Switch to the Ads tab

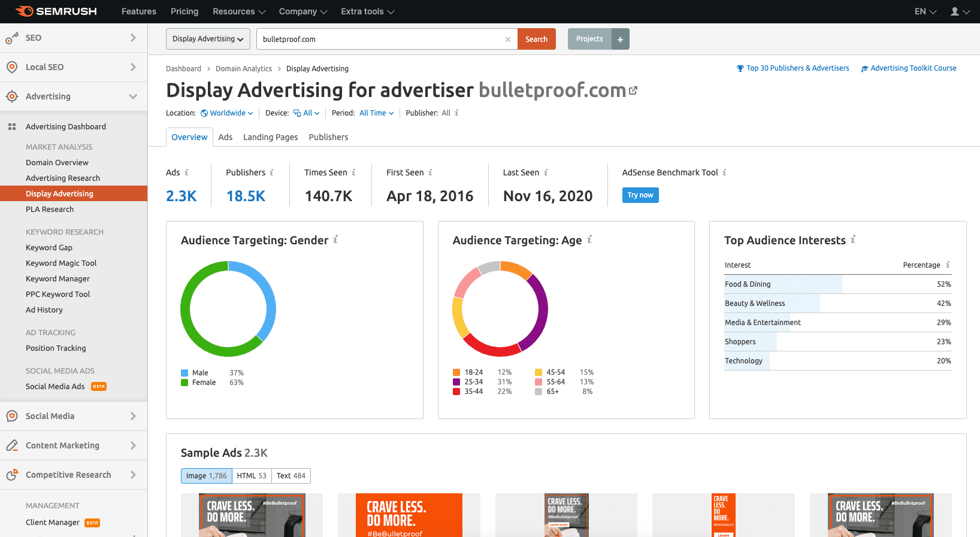225,137
